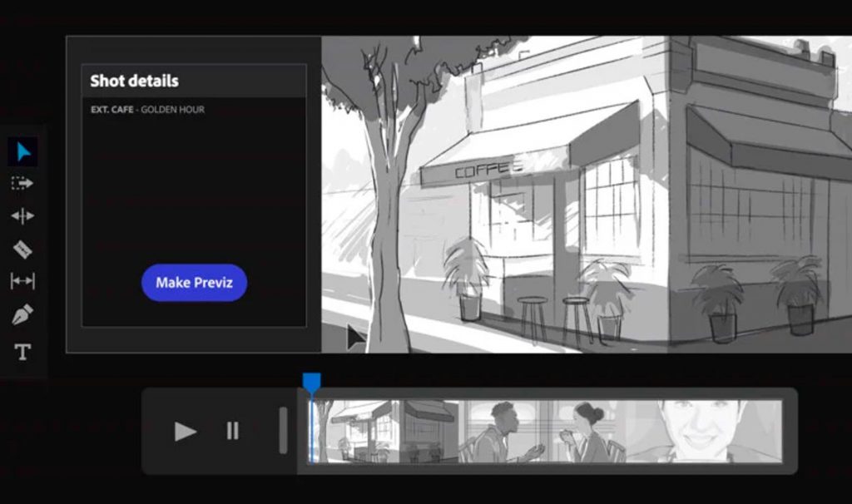Click the Make Previz button

(193, 283)
